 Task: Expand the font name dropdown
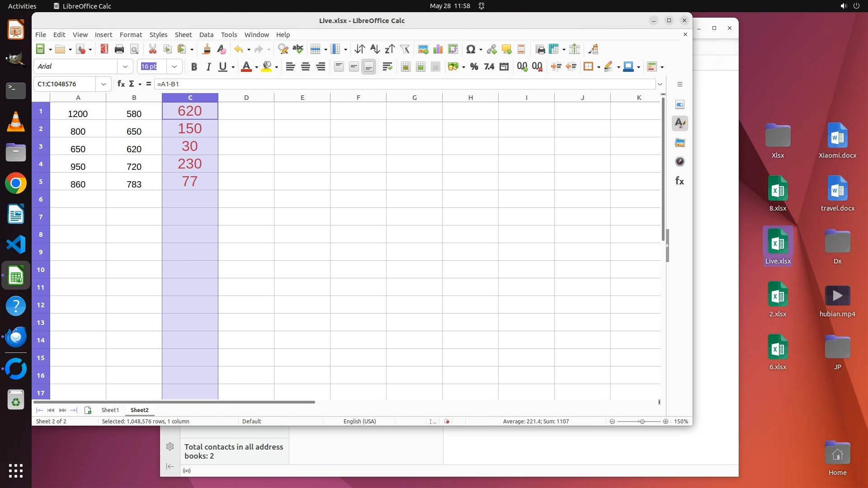tap(125, 67)
